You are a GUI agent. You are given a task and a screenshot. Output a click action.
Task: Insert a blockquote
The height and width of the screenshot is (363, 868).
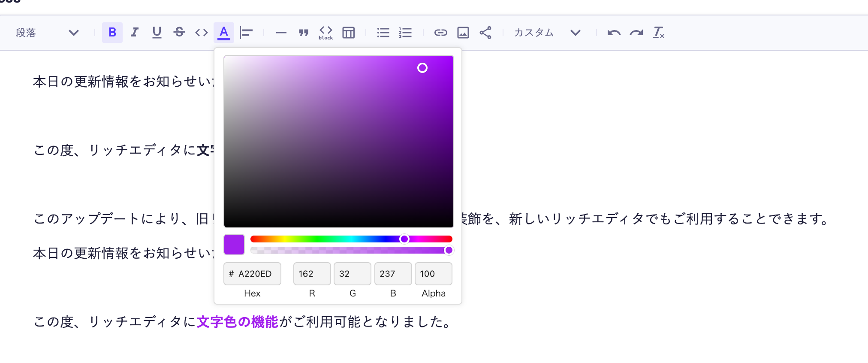click(304, 33)
